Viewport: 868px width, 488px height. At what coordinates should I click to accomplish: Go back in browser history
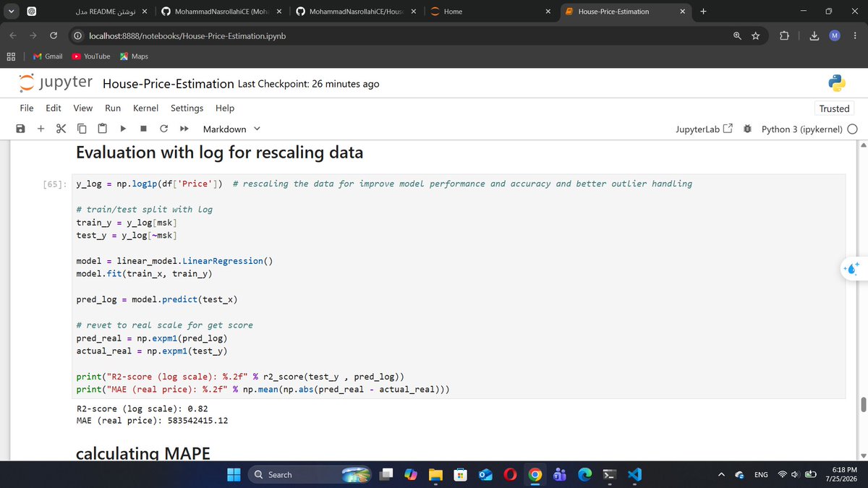point(12,36)
